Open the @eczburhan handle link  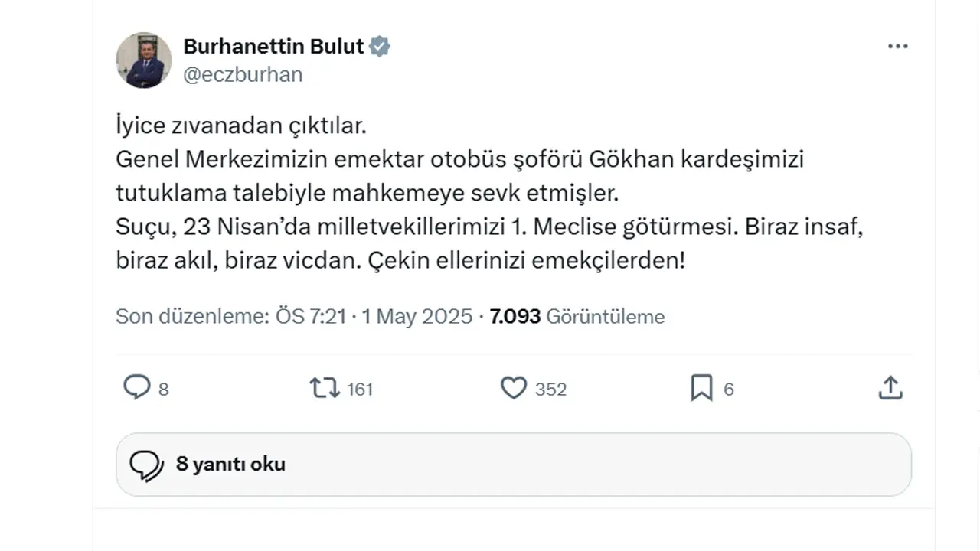click(243, 74)
